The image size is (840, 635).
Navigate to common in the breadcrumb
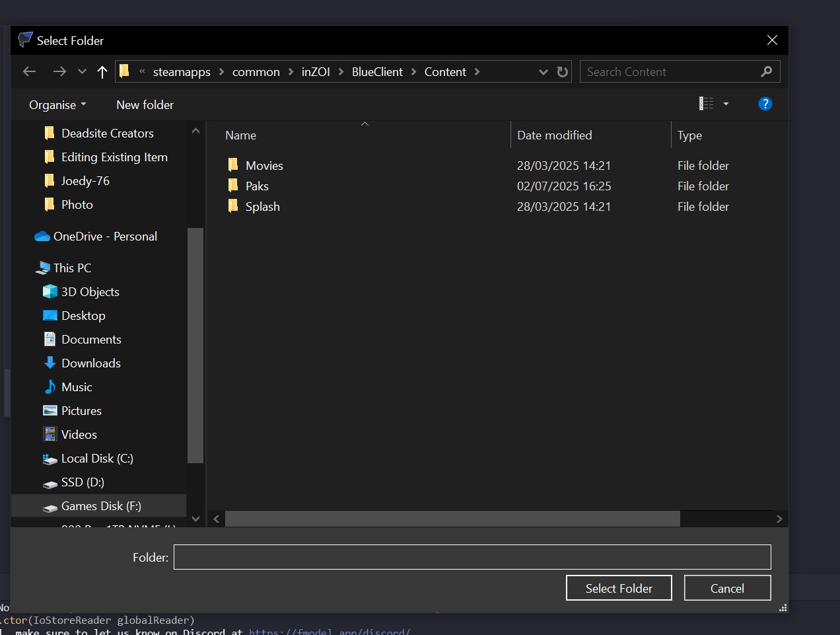coord(256,71)
